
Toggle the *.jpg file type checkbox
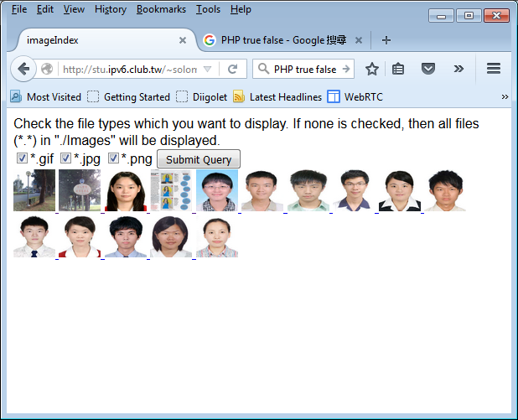(65, 158)
